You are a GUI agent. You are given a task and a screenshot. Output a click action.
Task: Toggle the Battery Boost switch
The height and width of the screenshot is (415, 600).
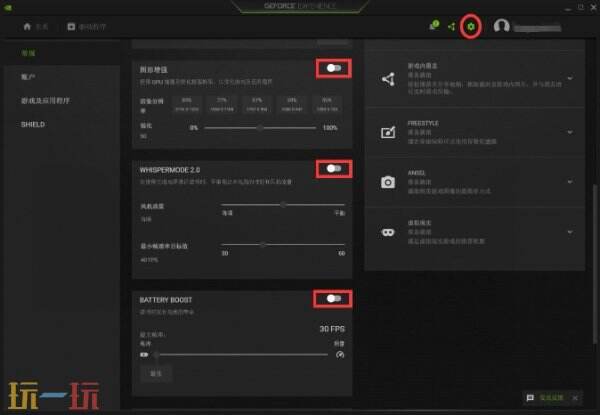(334, 298)
